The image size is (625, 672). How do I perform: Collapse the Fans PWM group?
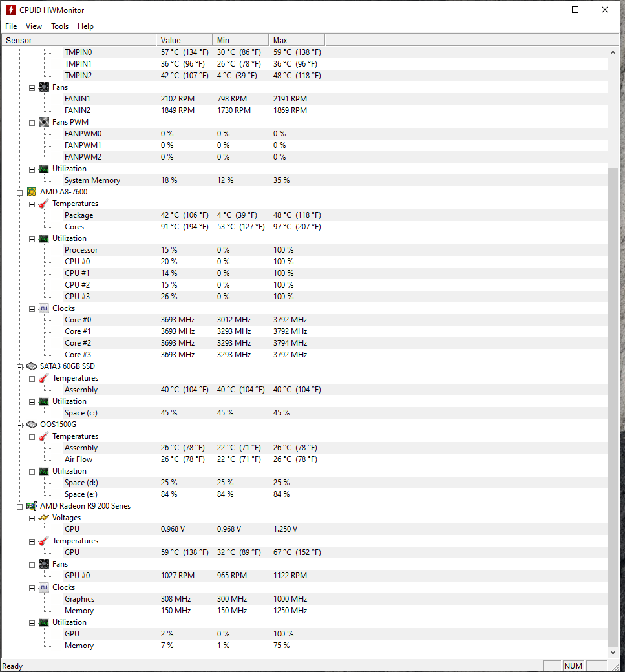[x=32, y=123]
